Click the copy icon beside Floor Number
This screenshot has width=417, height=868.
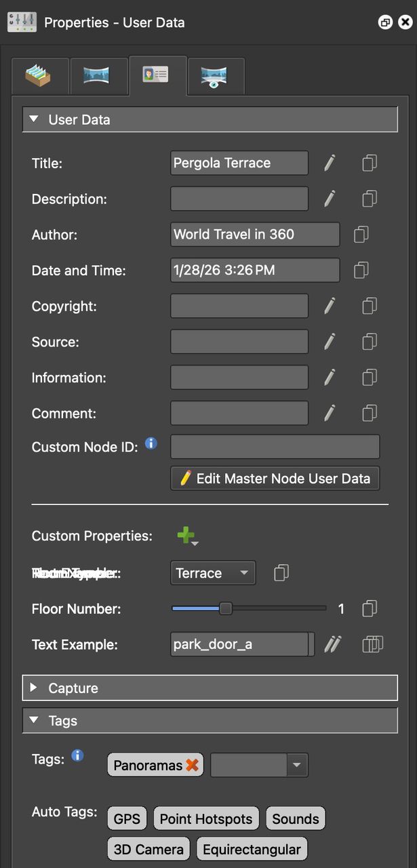point(370,609)
